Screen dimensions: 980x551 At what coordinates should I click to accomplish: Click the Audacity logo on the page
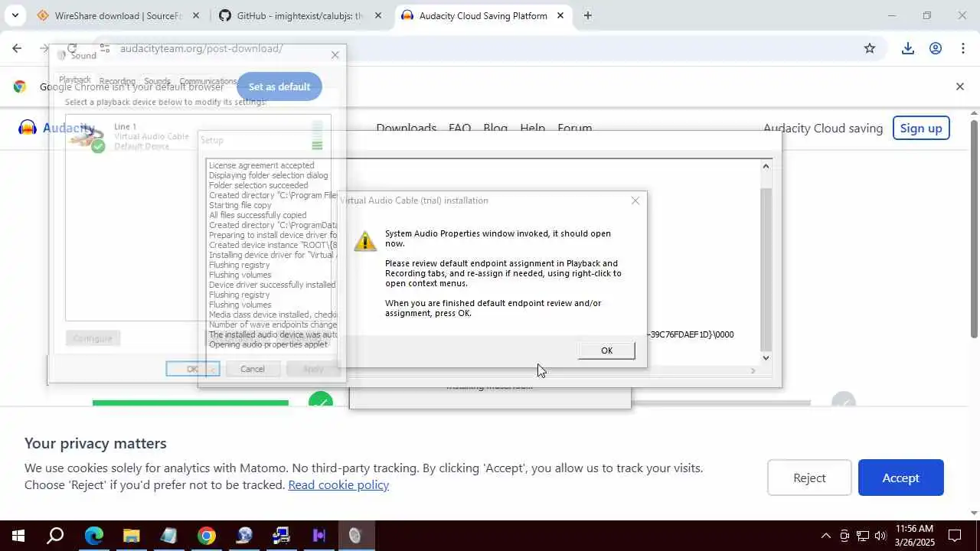click(57, 128)
